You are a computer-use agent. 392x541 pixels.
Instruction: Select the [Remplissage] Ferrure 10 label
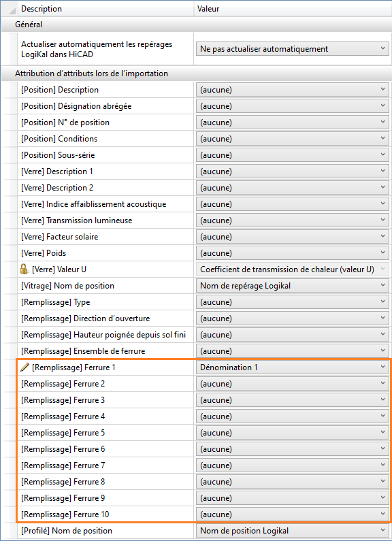click(65, 514)
